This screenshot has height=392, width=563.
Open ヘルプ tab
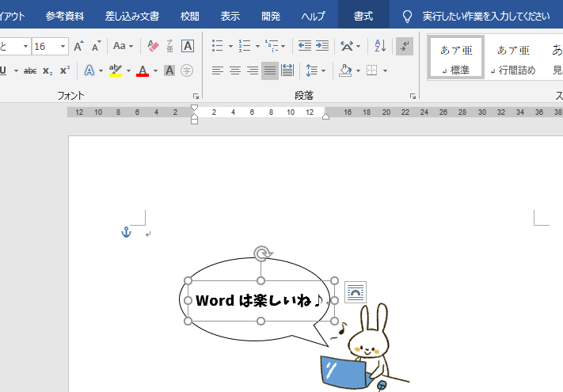[313, 16]
